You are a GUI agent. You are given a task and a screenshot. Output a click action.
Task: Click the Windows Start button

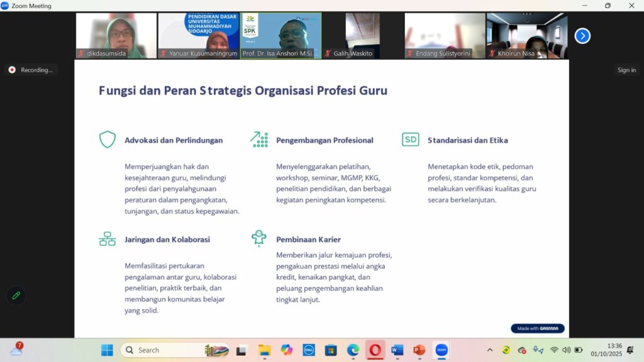tap(107, 350)
